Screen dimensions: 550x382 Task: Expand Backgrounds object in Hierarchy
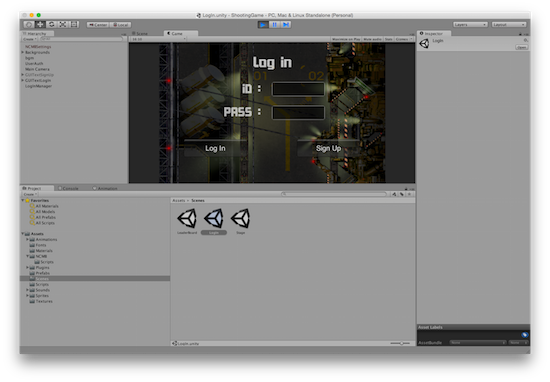click(x=22, y=52)
